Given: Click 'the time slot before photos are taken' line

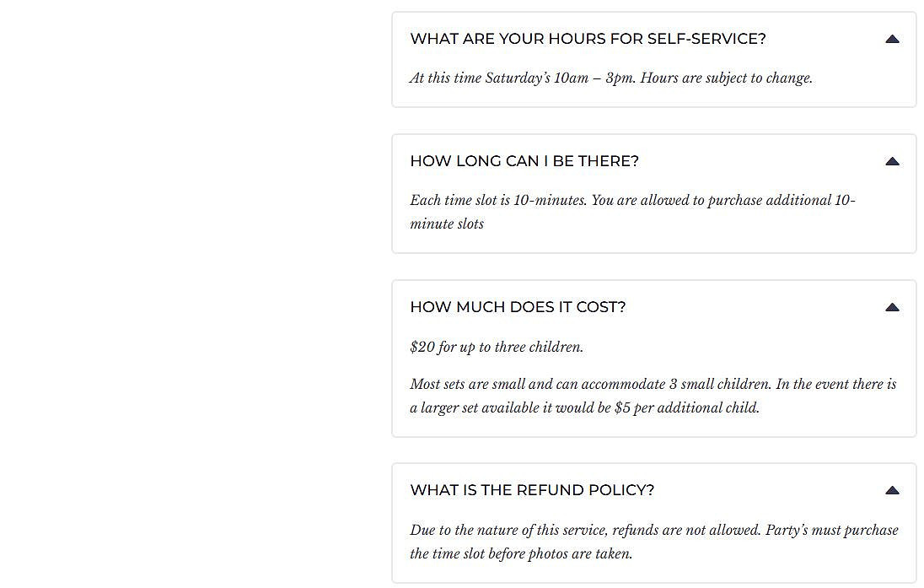Looking at the screenshot, I should click(x=521, y=553).
